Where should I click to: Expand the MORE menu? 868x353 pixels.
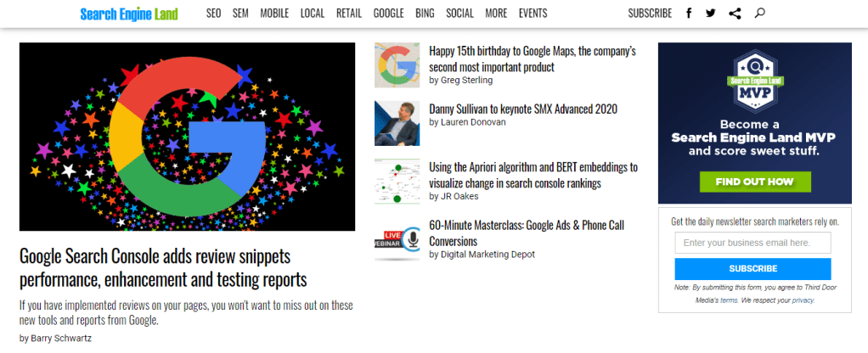[496, 14]
